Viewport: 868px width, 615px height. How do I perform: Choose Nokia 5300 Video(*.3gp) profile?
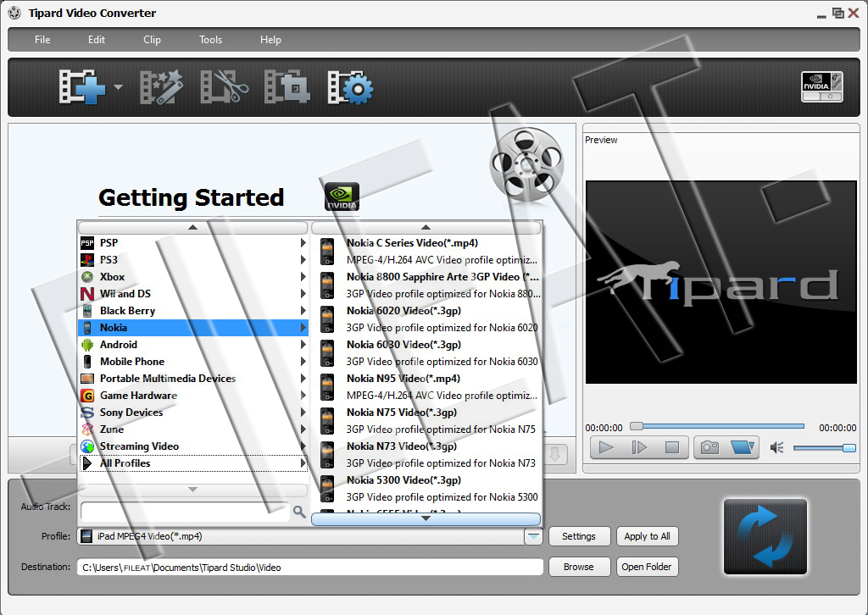(x=426, y=488)
